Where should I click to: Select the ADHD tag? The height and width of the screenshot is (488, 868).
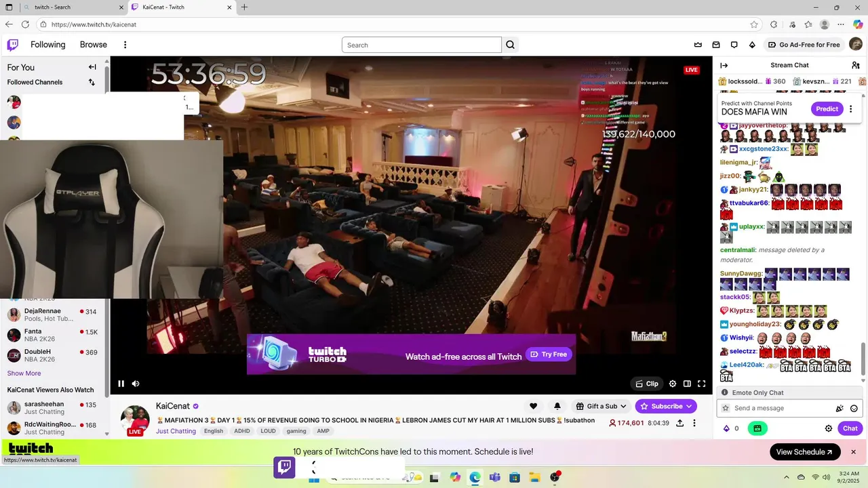click(x=242, y=431)
